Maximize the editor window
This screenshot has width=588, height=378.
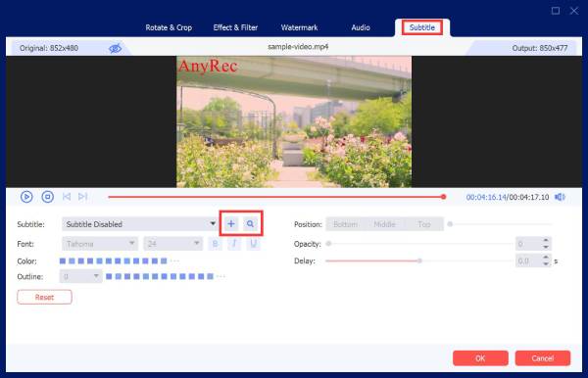click(556, 11)
